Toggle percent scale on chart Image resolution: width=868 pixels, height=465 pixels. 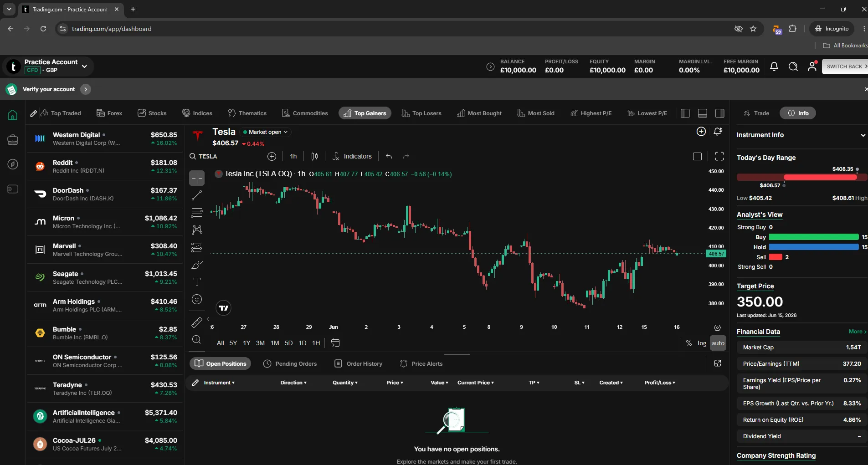pyautogui.click(x=689, y=343)
